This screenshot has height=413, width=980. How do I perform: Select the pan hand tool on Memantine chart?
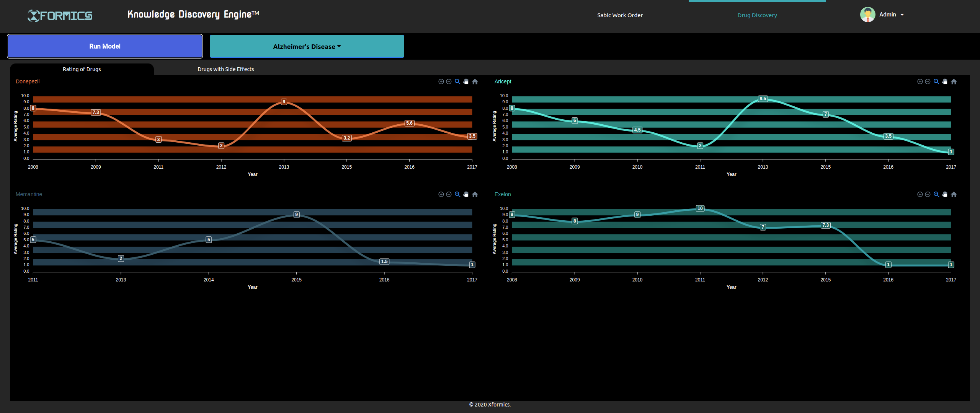[x=466, y=194]
